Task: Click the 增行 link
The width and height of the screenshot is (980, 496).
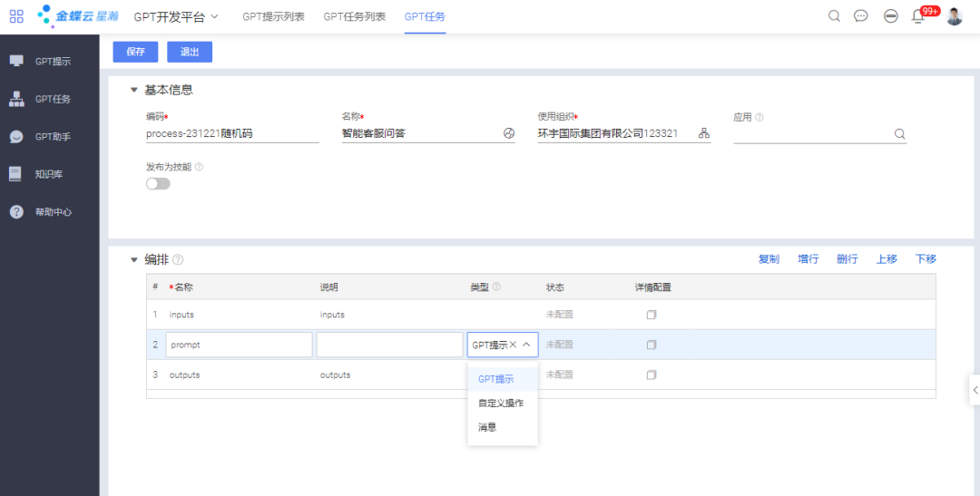Action: [x=808, y=259]
